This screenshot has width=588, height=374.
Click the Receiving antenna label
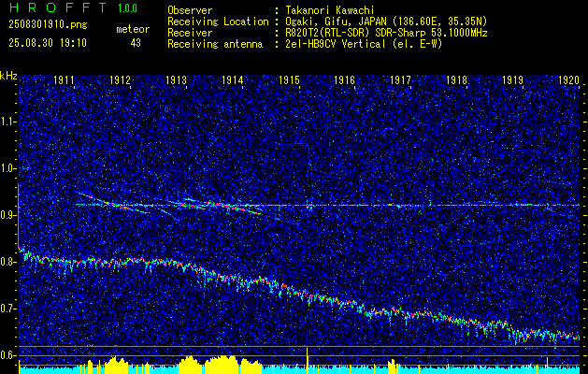pos(215,44)
